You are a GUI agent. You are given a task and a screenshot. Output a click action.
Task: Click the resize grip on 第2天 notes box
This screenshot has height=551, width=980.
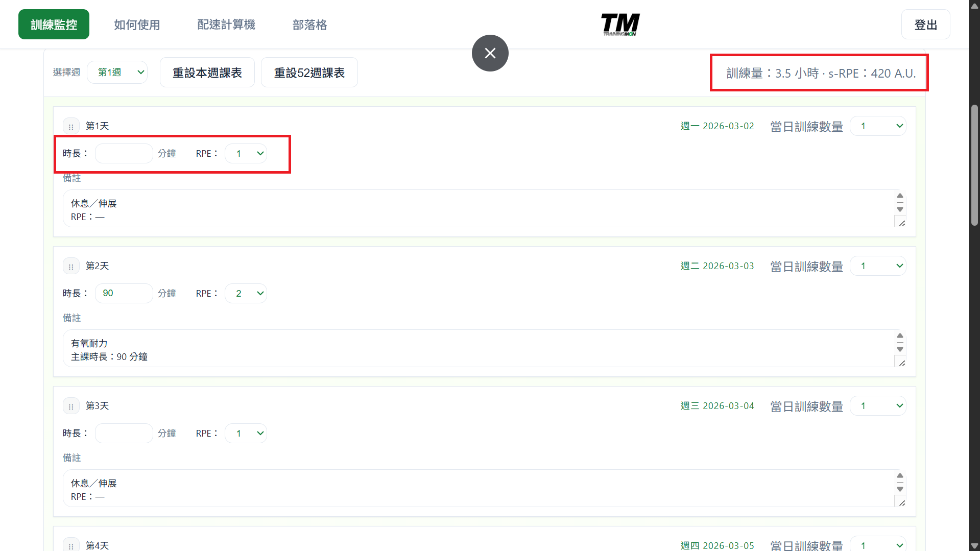click(902, 363)
